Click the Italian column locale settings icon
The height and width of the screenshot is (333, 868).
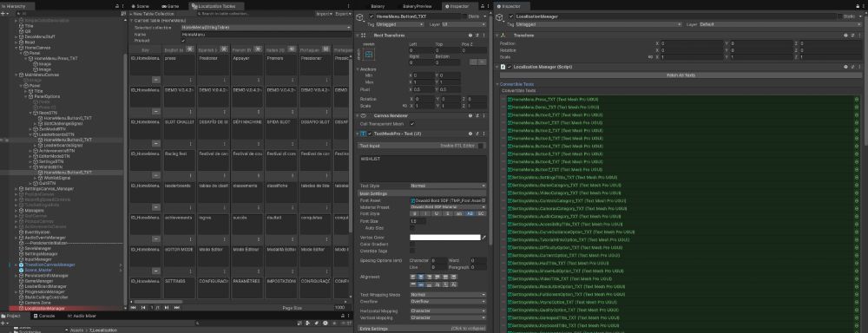point(292,49)
